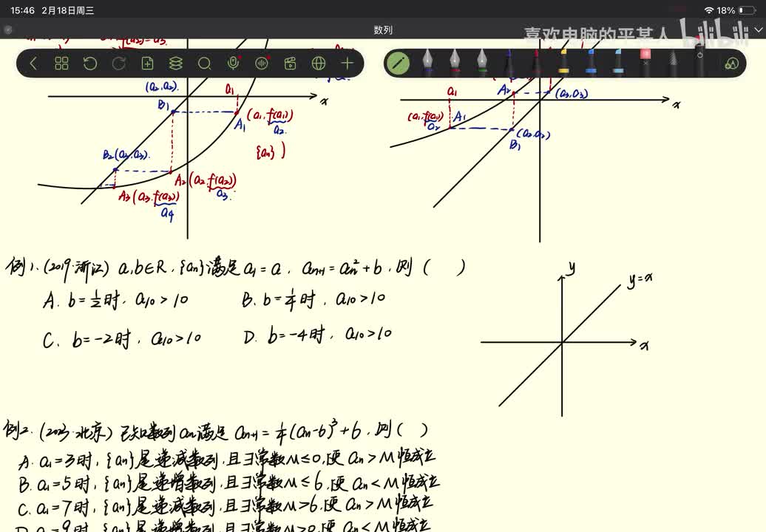Select the light blue highlighter
Screen dimensions: 766x532
tap(618, 63)
